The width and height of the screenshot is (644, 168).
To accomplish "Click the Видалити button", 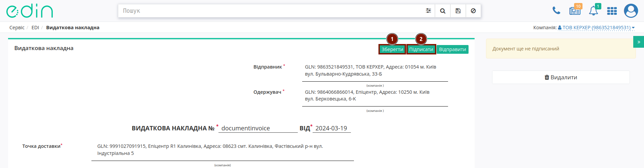I will click(561, 77).
